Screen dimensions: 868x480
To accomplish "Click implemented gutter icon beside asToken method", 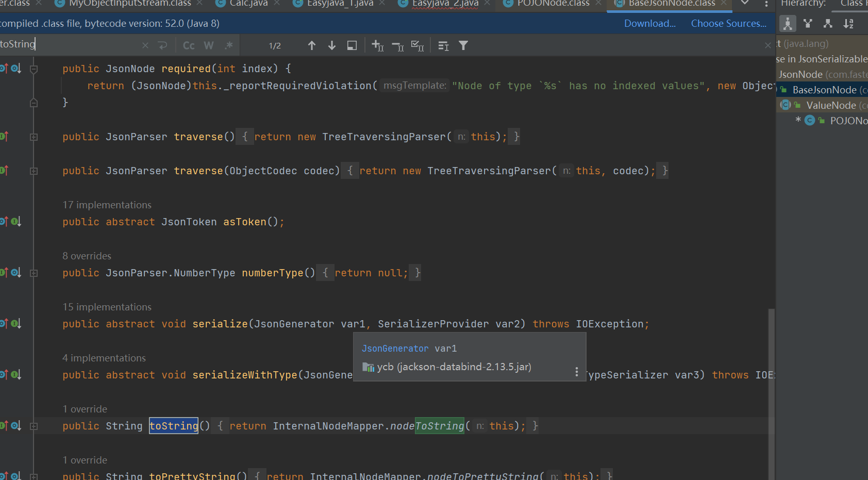I will point(16,221).
